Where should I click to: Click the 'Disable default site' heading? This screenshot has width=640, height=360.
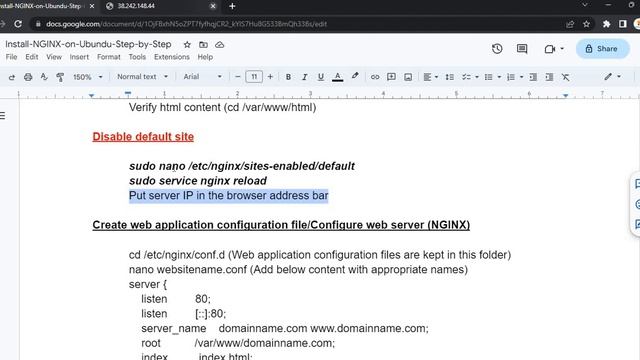click(143, 137)
